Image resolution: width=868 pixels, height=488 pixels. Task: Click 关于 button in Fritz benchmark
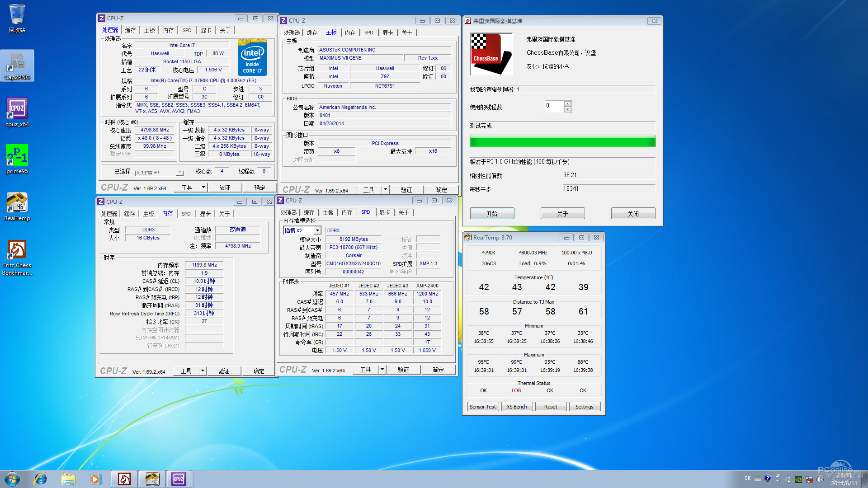tap(562, 214)
